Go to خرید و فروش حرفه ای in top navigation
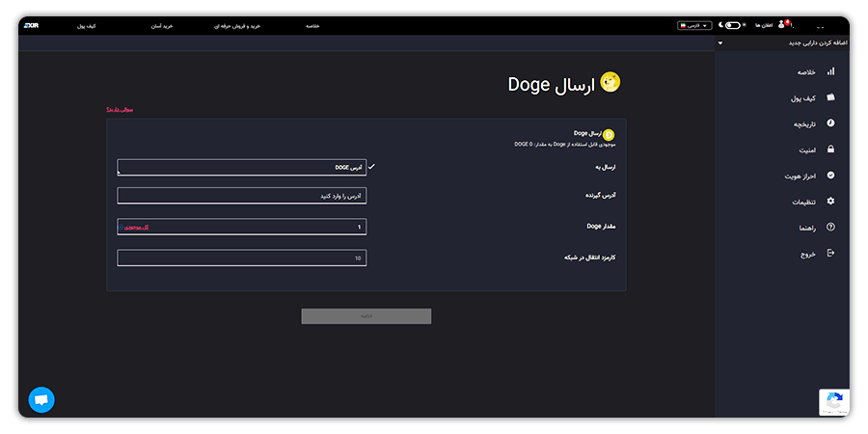 (x=237, y=25)
